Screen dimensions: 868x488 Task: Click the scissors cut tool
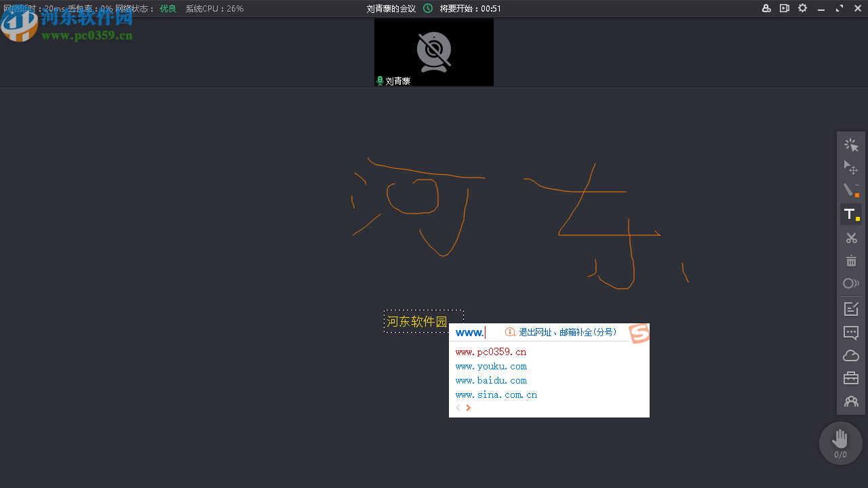(851, 238)
